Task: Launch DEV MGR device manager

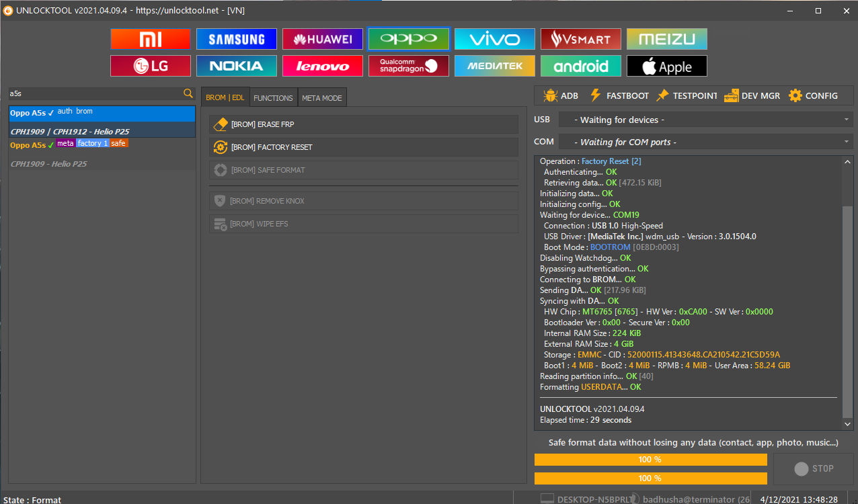Action: pyautogui.click(x=752, y=95)
